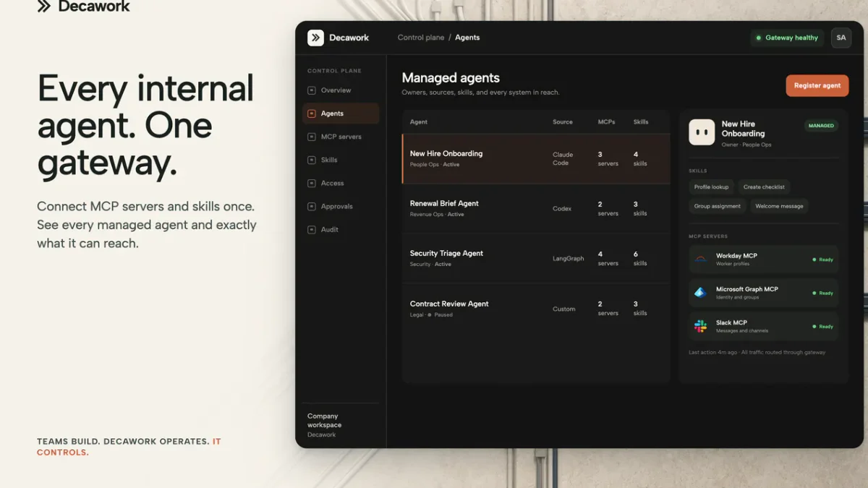Select the Security Triage Agent row

pos(536,258)
